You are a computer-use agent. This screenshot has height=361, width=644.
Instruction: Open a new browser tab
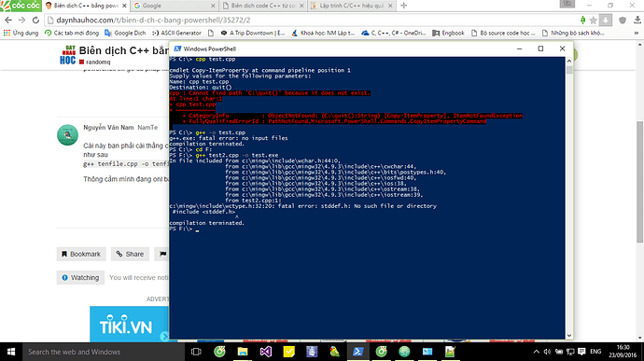[x=404, y=6]
